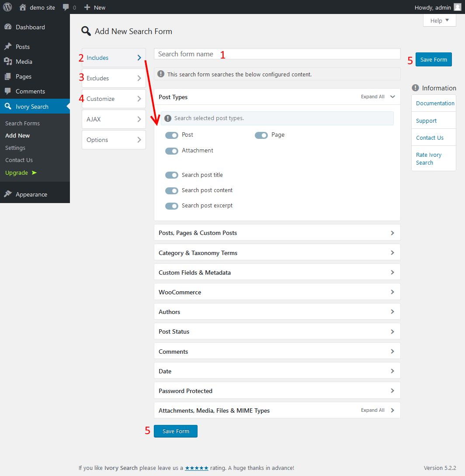
Task: Switch to the AJAX tab
Action: pos(114,119)
